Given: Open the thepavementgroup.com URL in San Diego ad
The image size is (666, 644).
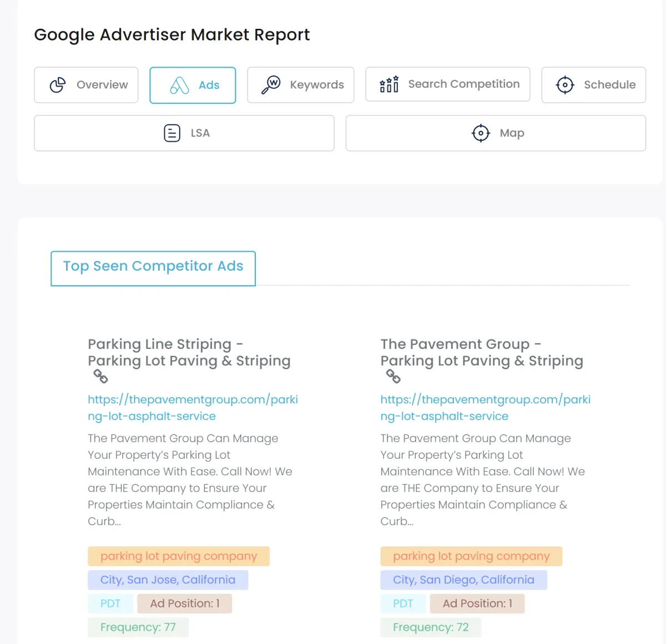Looking at the screenshot, I should click(x=485, y=408).
